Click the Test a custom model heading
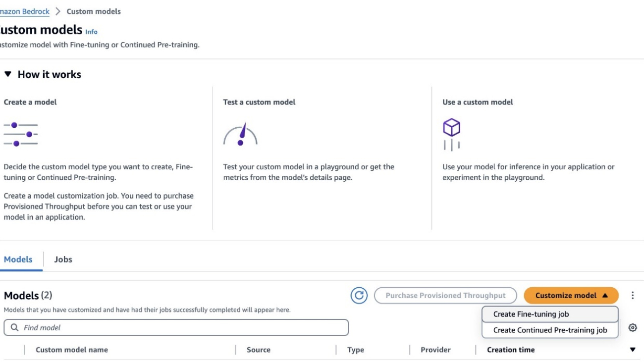Viewport: 644px width, 362px height. (x=259, y=102)
